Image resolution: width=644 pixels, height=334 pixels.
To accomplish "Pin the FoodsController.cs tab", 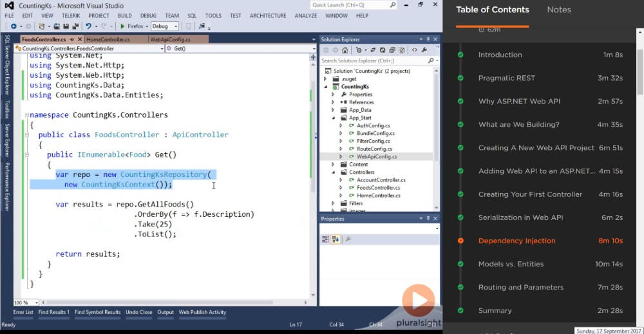I will pos(72,39).
